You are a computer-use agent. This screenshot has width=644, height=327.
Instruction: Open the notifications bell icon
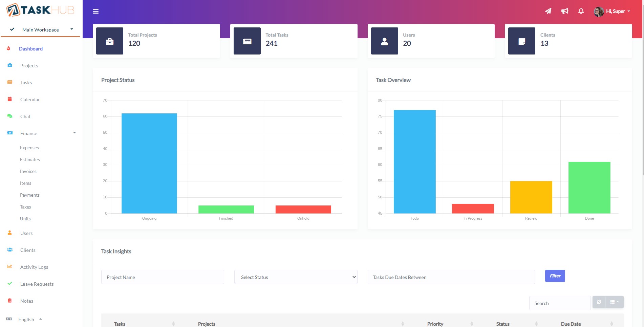tap(581, 11)
